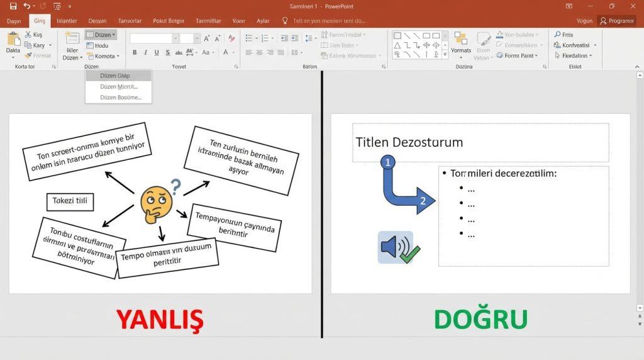This screenshot has width=644, height=360.
Task: Click the align left paragraph icon
Action: click(249, 52)
